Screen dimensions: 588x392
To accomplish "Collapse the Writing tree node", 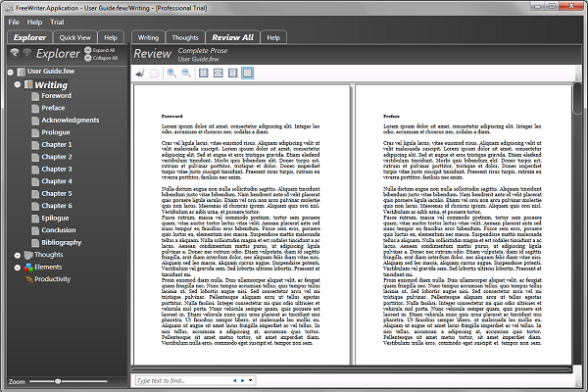I will 18,84.
